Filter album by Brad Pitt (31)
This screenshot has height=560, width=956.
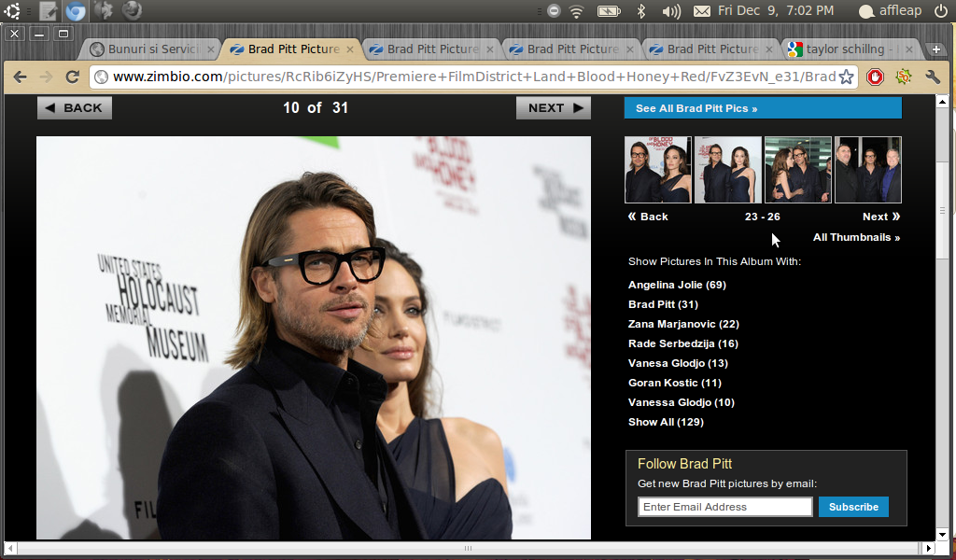tap(664, 304)
